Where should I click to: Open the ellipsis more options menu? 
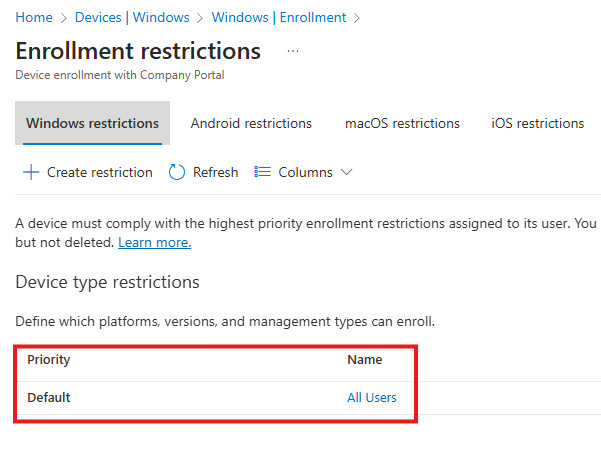coord(292,50)
